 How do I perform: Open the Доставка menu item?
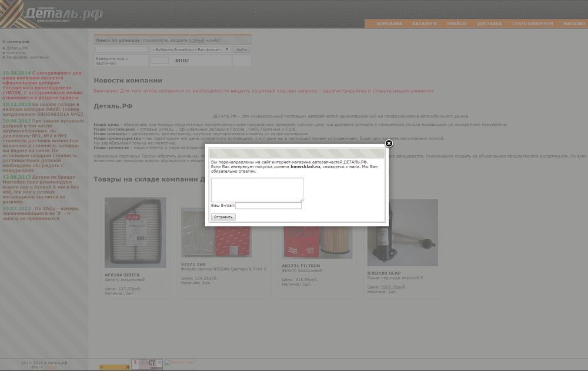(489, 24)
